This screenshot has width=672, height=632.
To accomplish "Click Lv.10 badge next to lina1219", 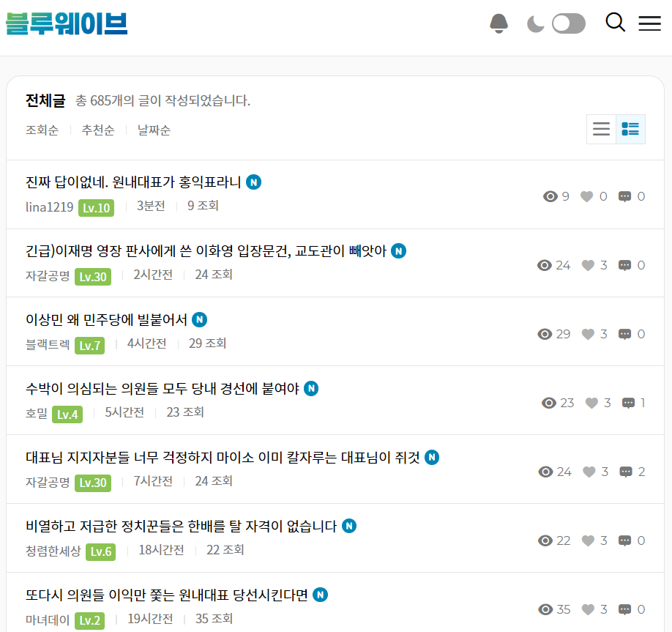I will coord(97,208).
